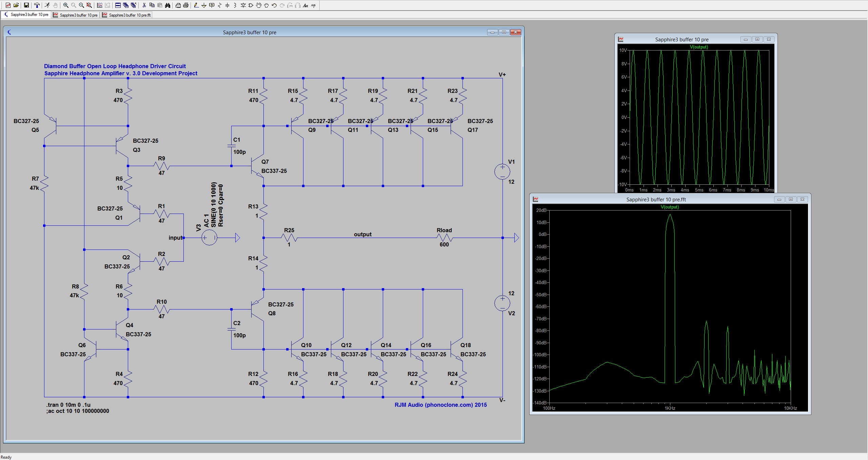Select the Capacitor tool

coord(227,5)
